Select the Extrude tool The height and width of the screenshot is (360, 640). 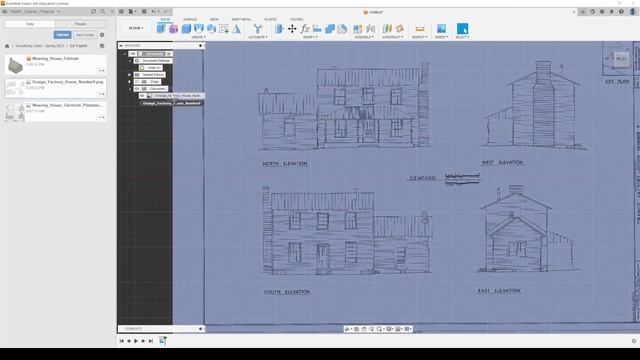[186, 29]
